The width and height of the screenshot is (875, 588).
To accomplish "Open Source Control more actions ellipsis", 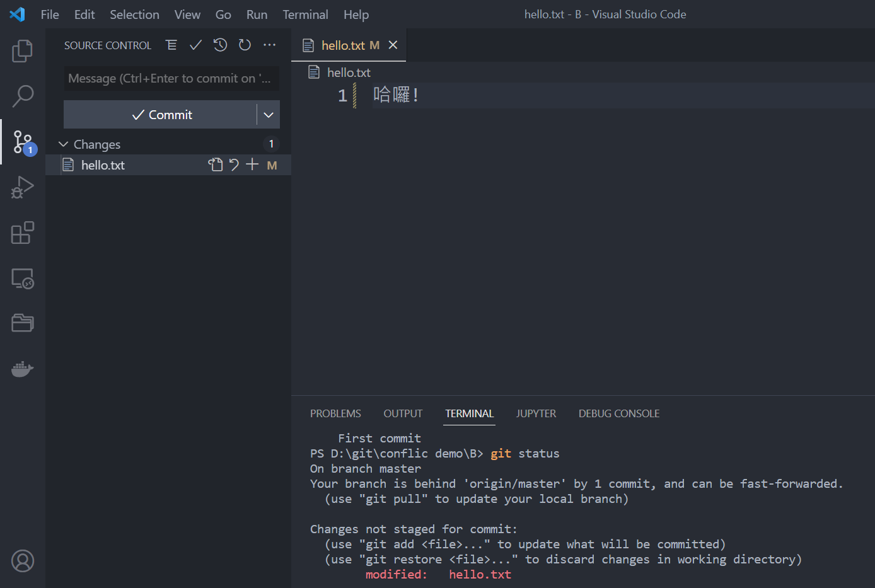I will (x=270, y=45).
